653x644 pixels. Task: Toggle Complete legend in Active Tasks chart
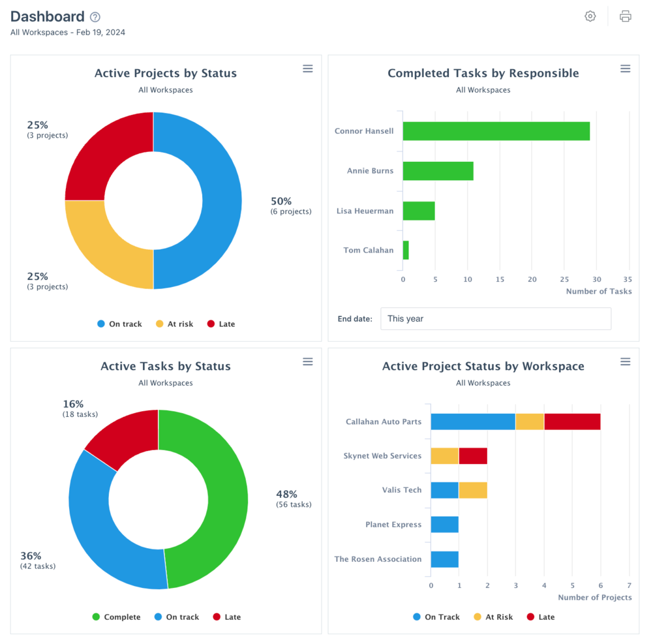(x=116, y=617)
